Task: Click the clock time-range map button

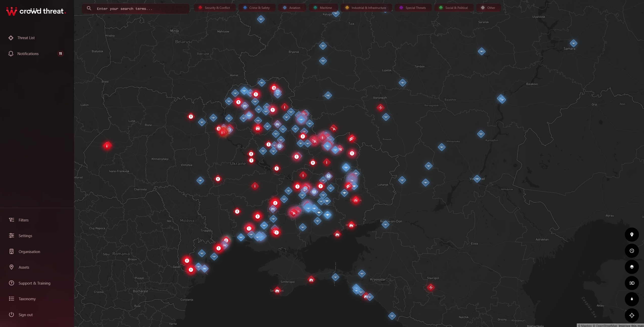Action: (x=632, y=251)
